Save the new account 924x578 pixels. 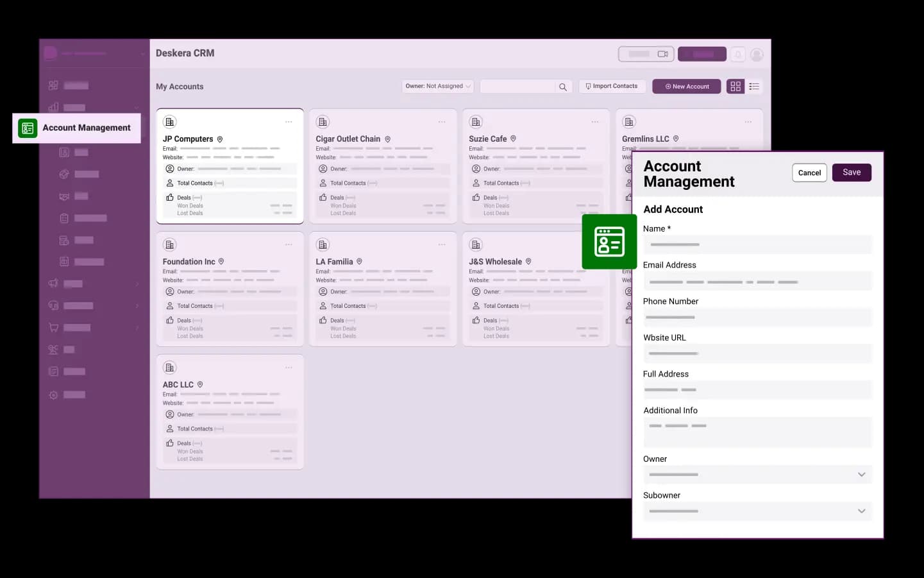point(852,173)
